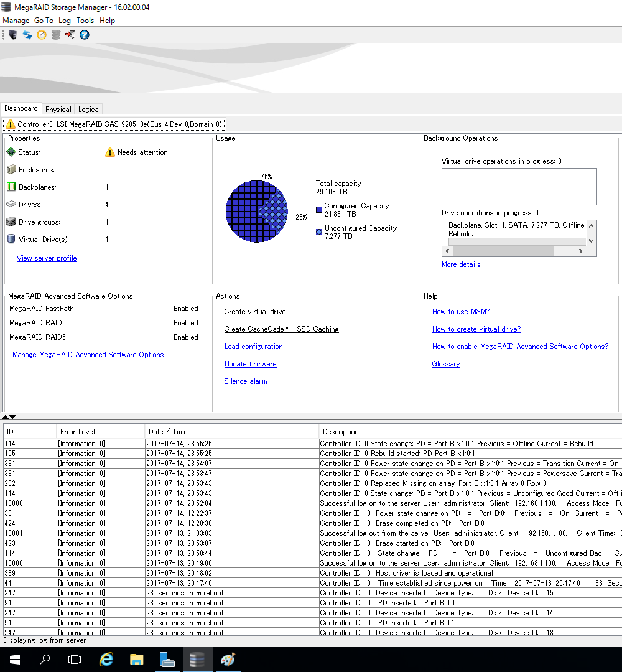Click the gray disk stack toolbar icon
Viewport: 622px width, 672px height.
[x=56, y=35]
